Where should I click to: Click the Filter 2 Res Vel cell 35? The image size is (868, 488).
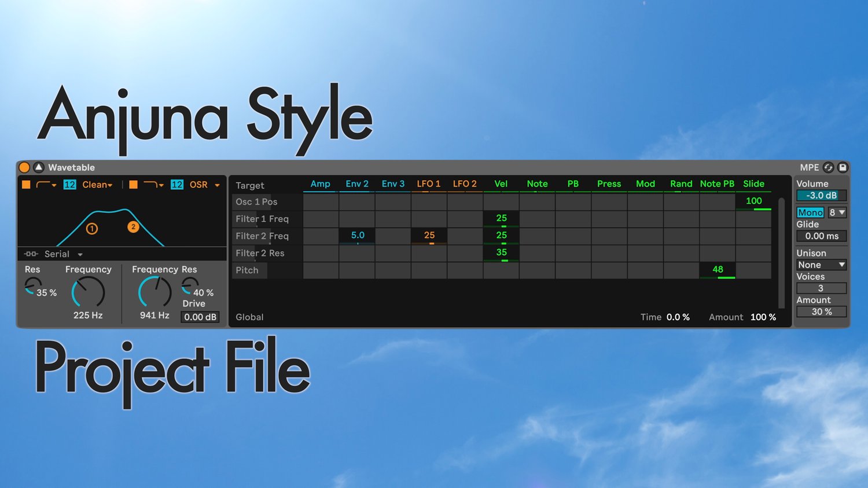501,253
